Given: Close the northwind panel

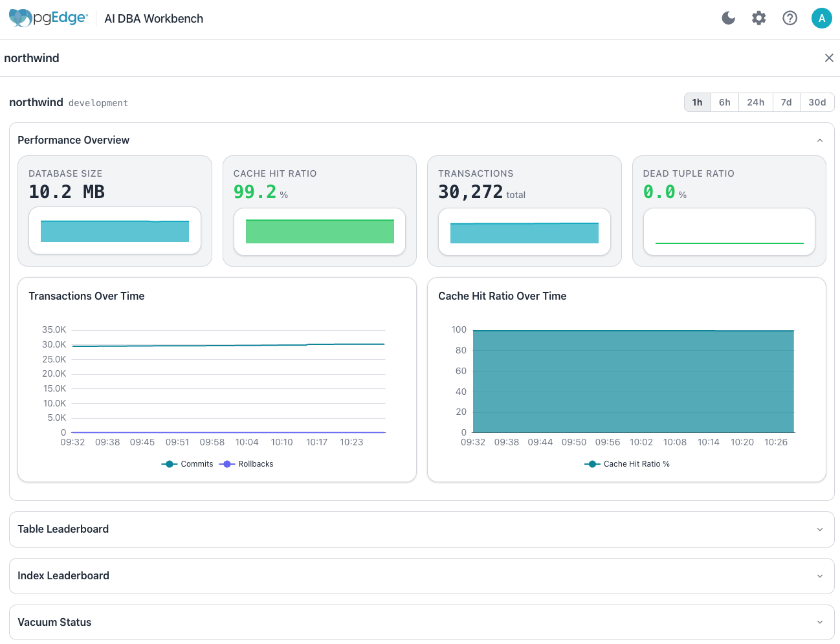Looking at the screenshot, I should [829, 58].
